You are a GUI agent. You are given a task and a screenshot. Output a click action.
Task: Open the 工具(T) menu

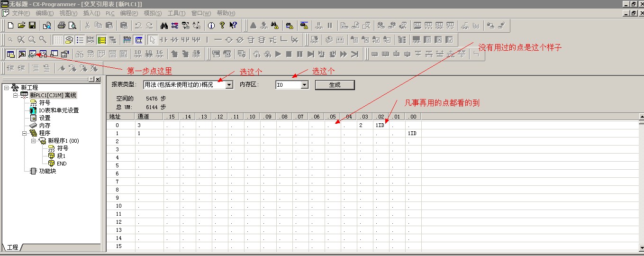[x=176, y=13]
